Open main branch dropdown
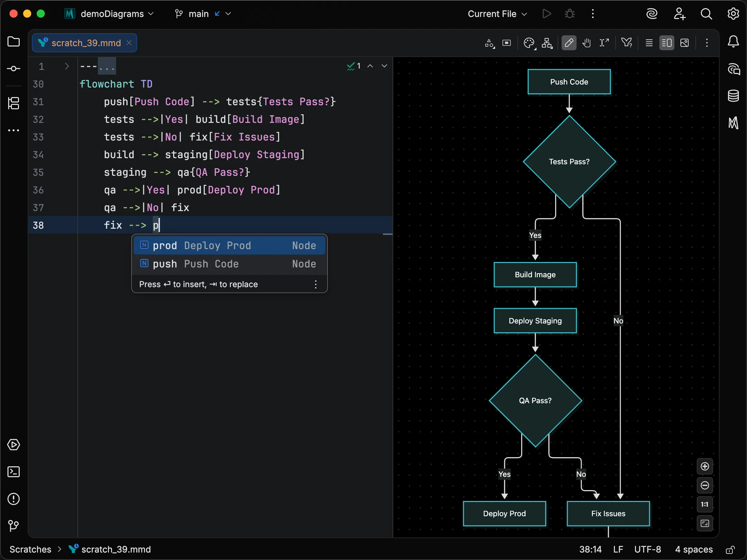This screenshot has width=747, height=560. (203, 14)
